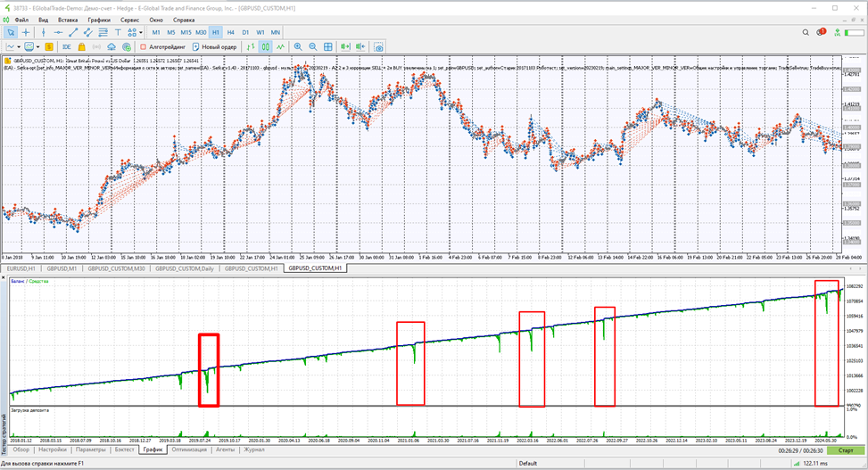Open the tester Настройки tab
868x470 pixels.
[53, 450]
